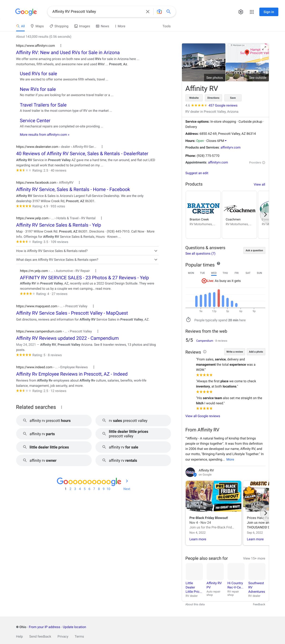The width and height of the screenshot is (285, 644).
Task: Click the See photos thumbnail
Action: coord(204,62)
